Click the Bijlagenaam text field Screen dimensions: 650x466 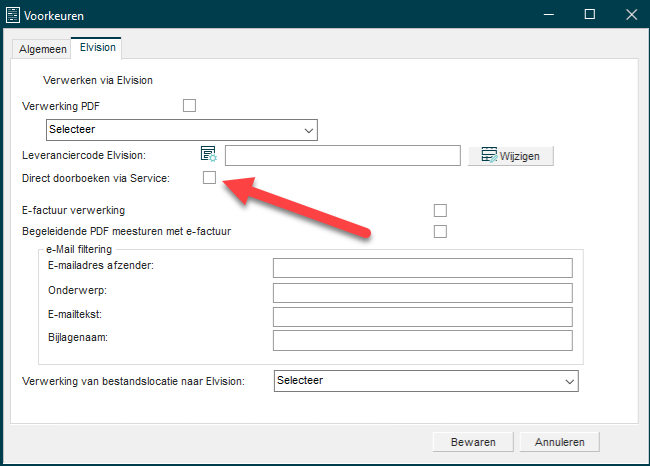(x=421, y=340)
